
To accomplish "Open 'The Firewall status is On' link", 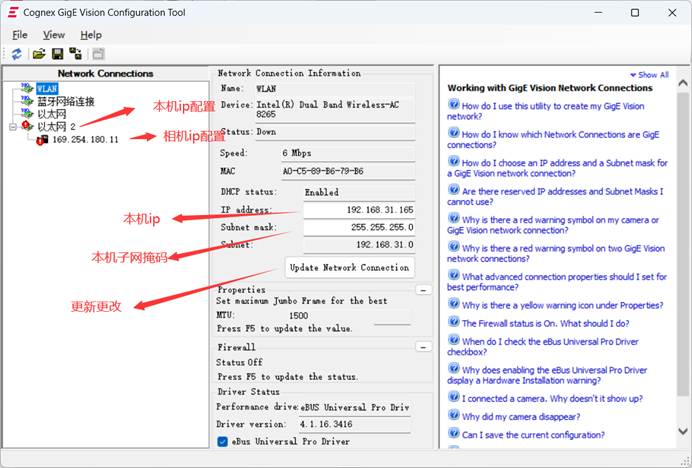I will 545,323.
